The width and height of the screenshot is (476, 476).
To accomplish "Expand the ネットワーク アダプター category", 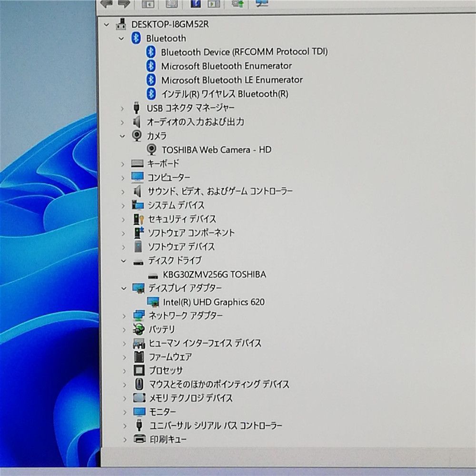I will 124,316.
